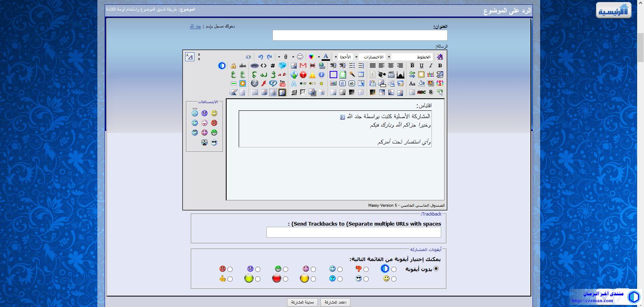Insert PHP code tag via php icon
644x307 pixels.
coord(254,66)
